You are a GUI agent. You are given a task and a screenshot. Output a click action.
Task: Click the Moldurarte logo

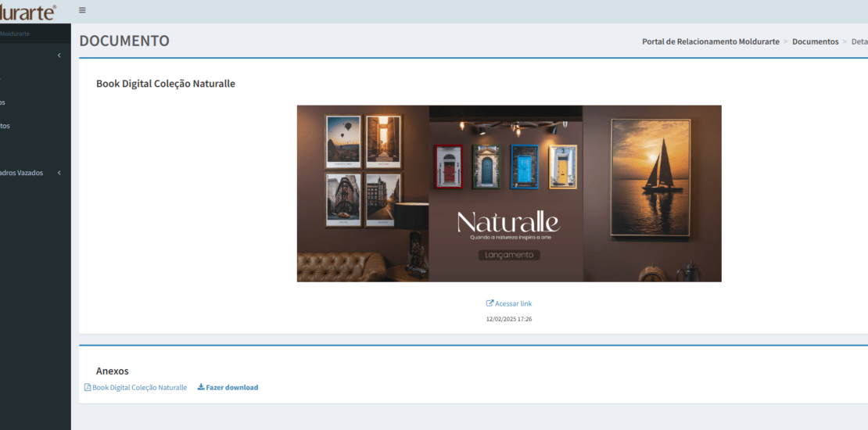coord(28,12)
